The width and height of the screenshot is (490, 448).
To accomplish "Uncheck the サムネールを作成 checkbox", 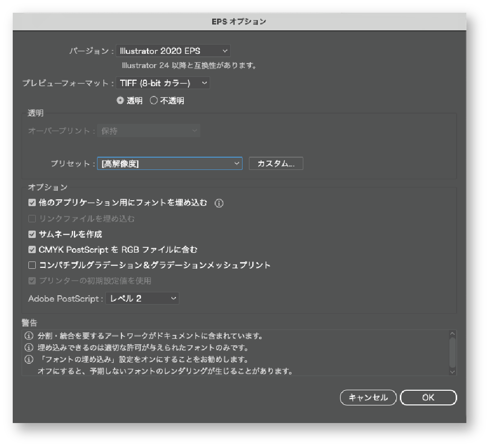I will tap(32, 235).
